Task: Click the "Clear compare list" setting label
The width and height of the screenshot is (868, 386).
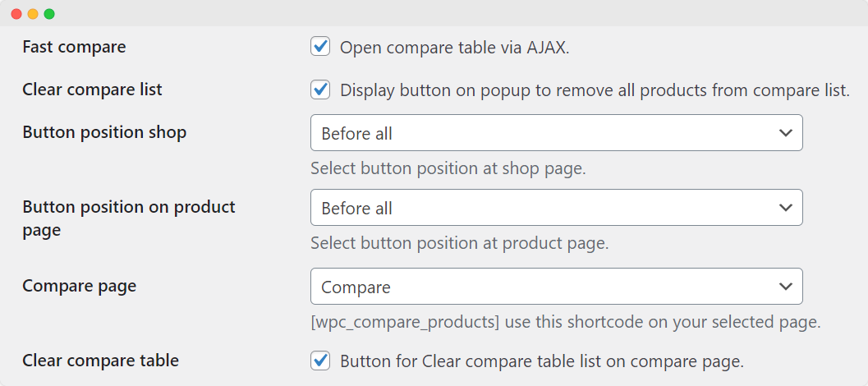Action: pos(92,90)
